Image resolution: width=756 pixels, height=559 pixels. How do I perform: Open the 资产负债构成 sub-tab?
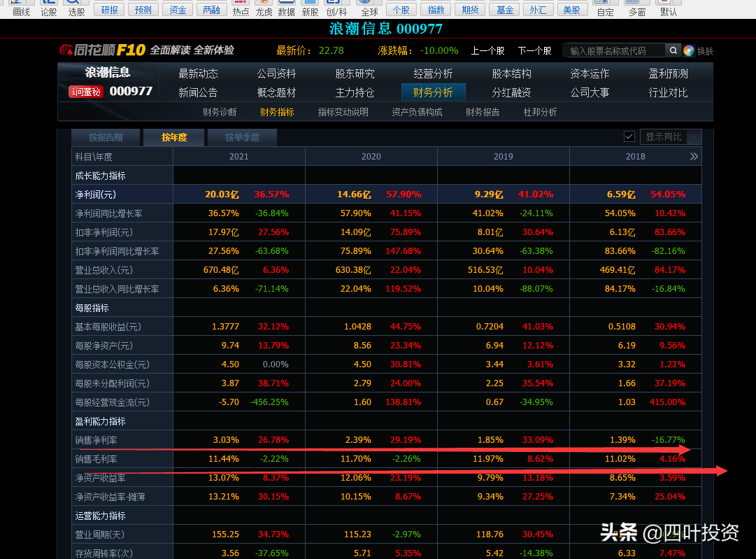pos(417,112)
